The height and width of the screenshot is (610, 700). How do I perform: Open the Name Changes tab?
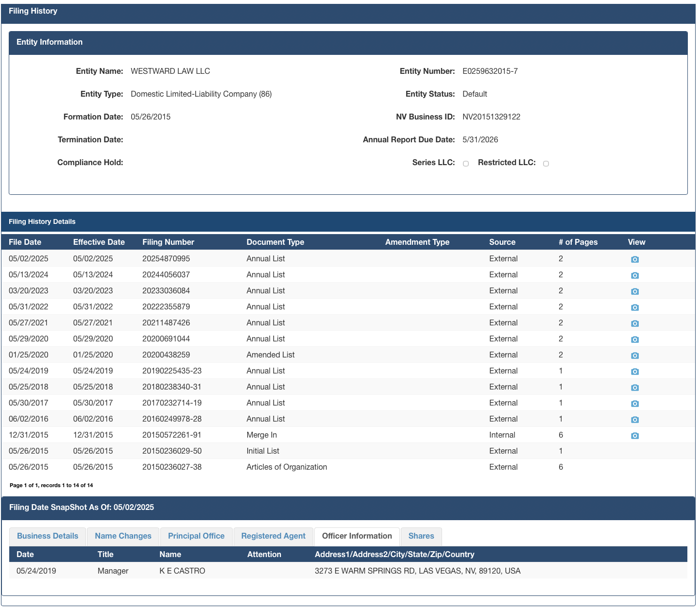(123, 536)
